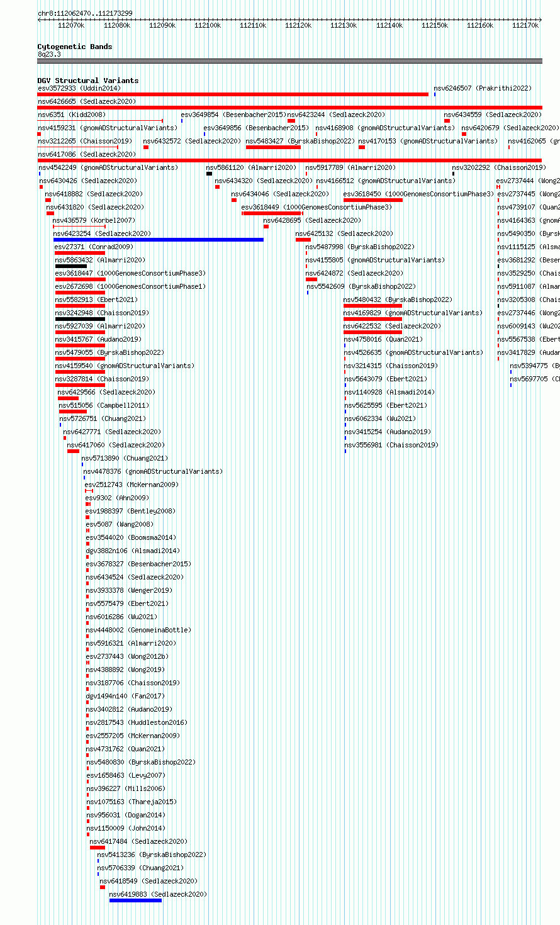Click the nsv6417086 (Sedlazeck2020) label

pos(87,154)
